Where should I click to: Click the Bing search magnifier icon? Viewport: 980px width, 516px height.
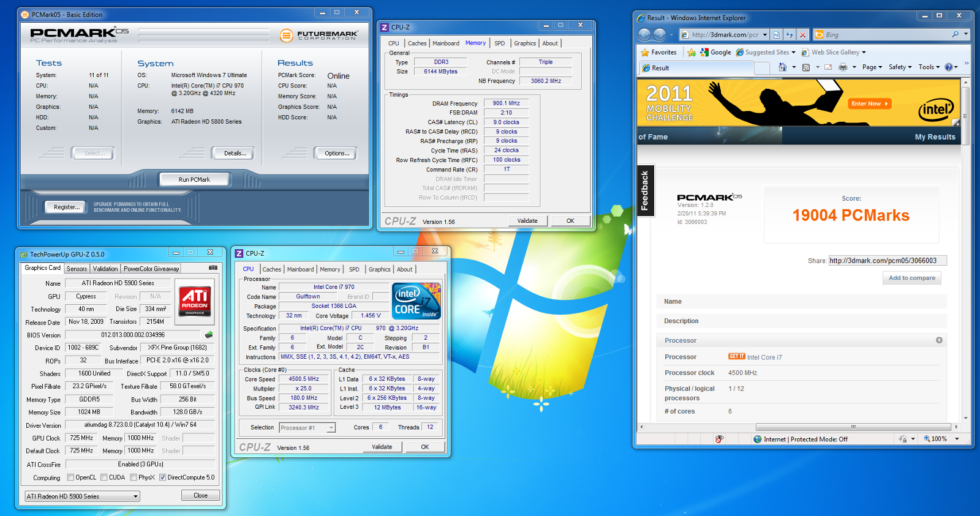point(956,34)
